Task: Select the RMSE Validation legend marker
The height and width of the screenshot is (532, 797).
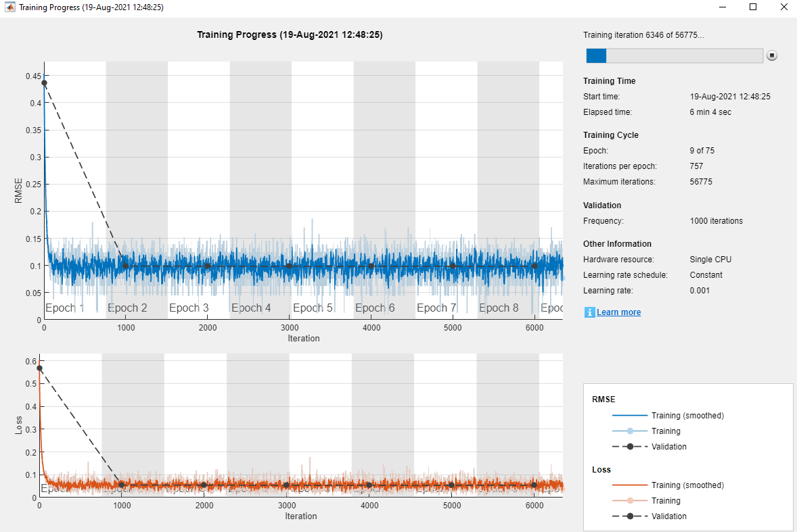Action: [x=631, y=447]
